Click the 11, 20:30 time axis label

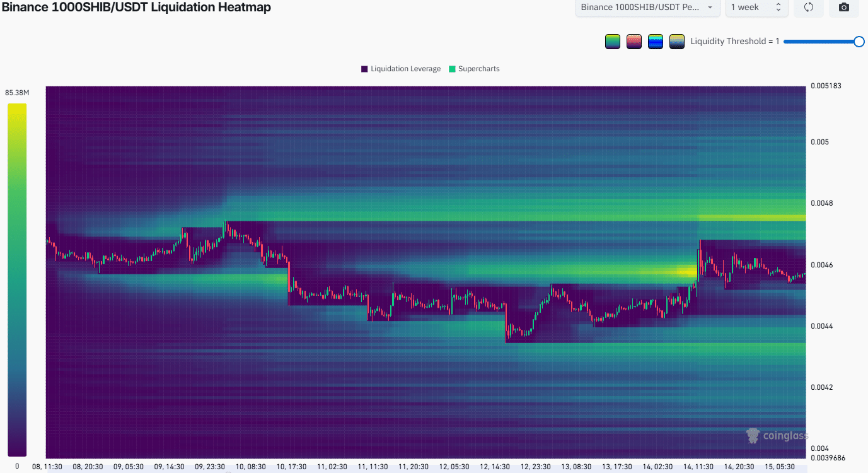point(413,467)
